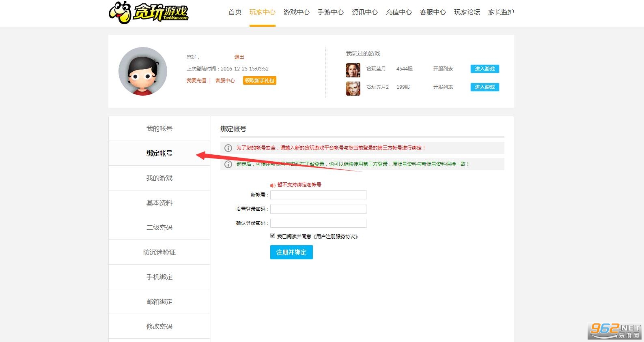Click the 贪玩赤月2 game icon

[353, 88]
